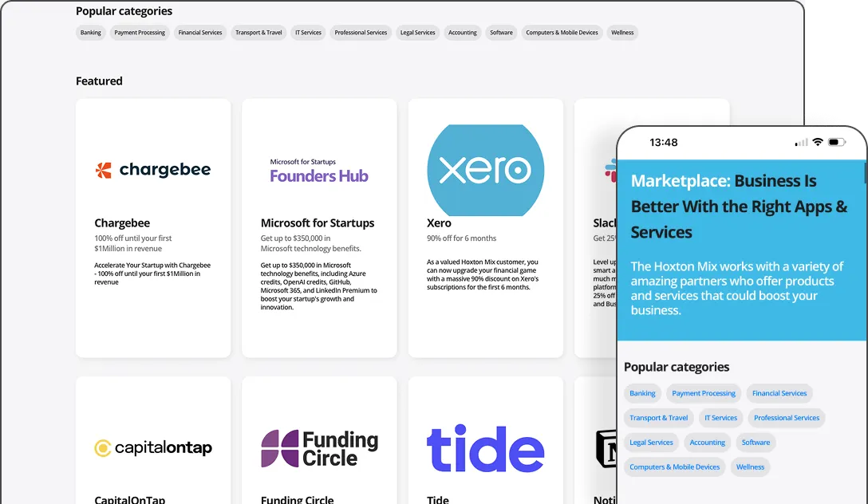This screenshot has width=868, height=504.
Task: Open Payment Processing category on desktop page
Action: coord(140,33)
